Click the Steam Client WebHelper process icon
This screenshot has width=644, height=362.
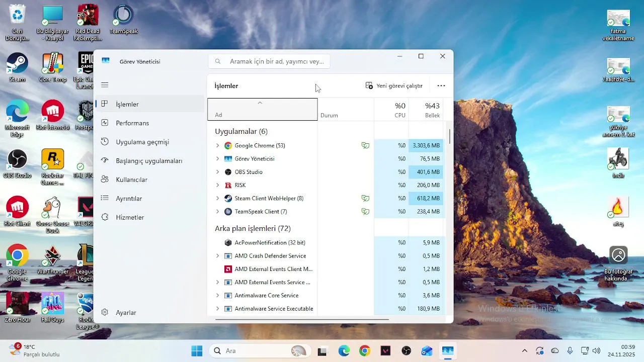click(228, 199)
